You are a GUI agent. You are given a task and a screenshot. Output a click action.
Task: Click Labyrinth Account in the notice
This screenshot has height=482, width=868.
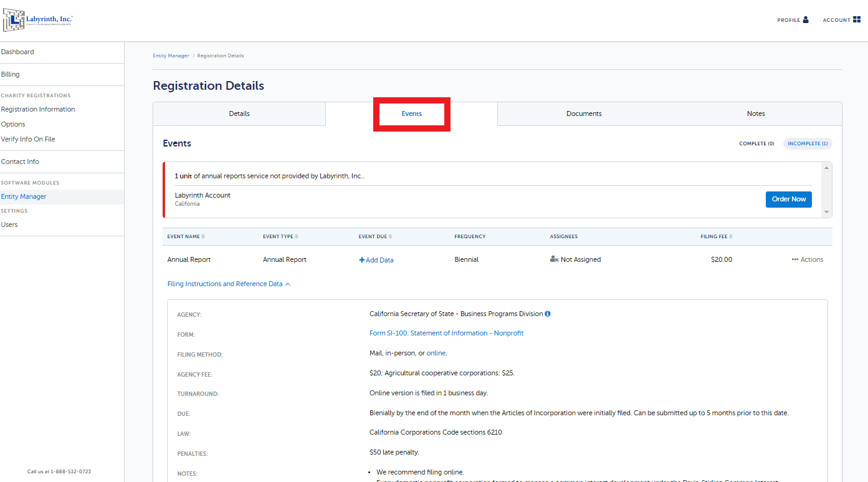coord(203,195)
